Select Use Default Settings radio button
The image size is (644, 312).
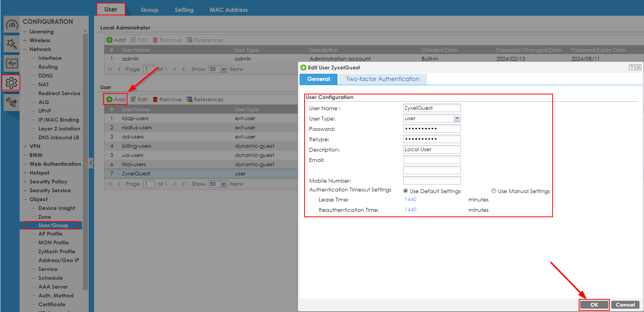tap(406, 191)
